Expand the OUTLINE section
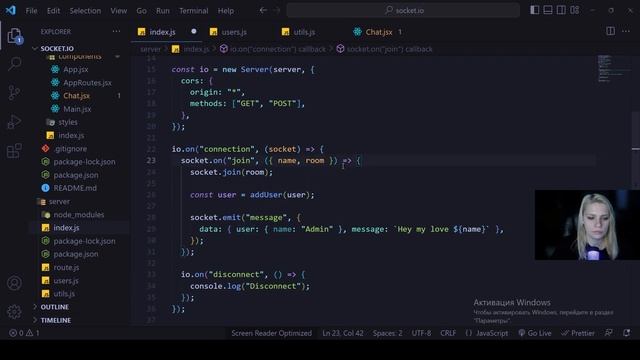The height and width of the screenshot is (360, 640). (55, 307)
